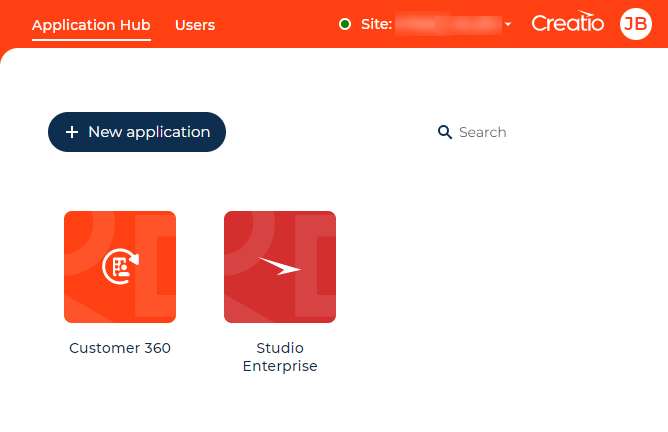The height and width of the screenshot is (432, 668).
Task: Click the Studio Enterprise label
Action: tap(280, 357)
